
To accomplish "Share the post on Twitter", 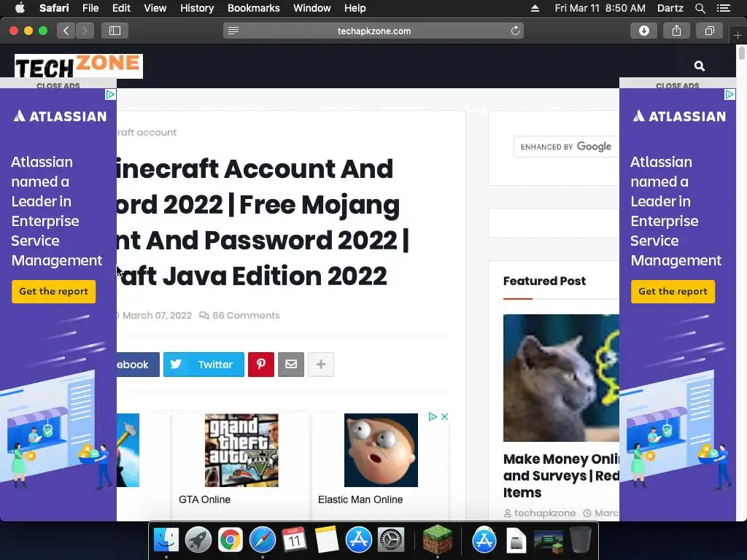I will point(204,365).
